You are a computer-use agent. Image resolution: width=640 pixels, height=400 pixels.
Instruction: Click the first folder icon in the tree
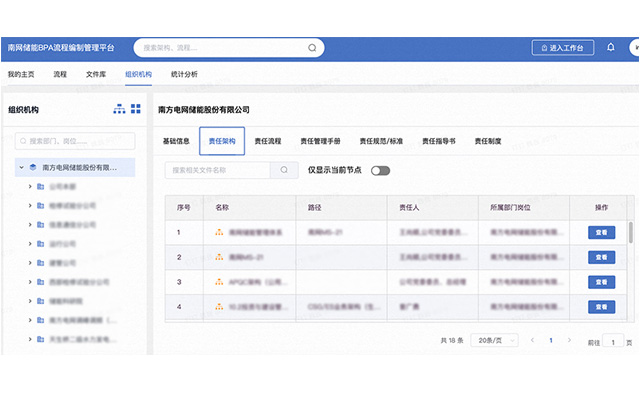tap(40, 187)
